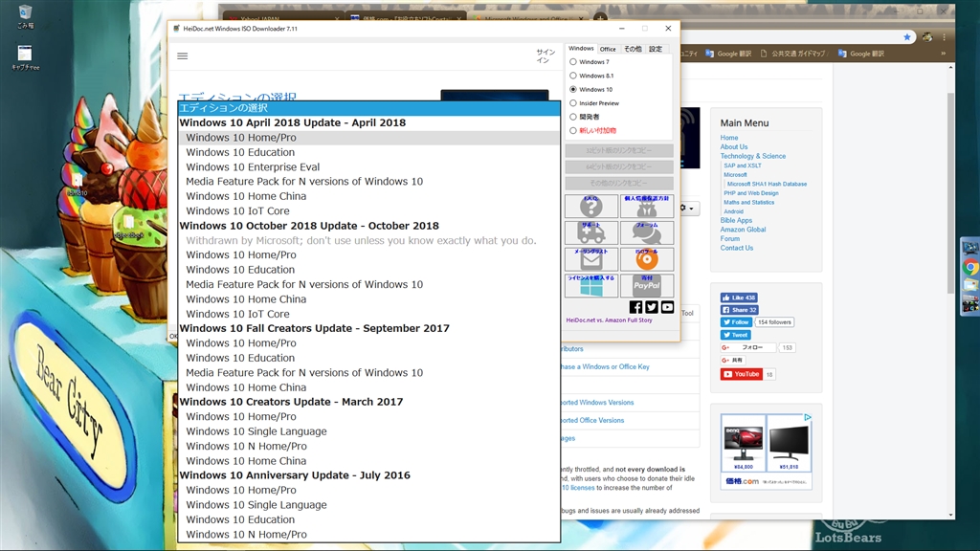Choose the red 新しい付加物 radio option
This screenshot has height=551, width=980.
coord(573,130)
